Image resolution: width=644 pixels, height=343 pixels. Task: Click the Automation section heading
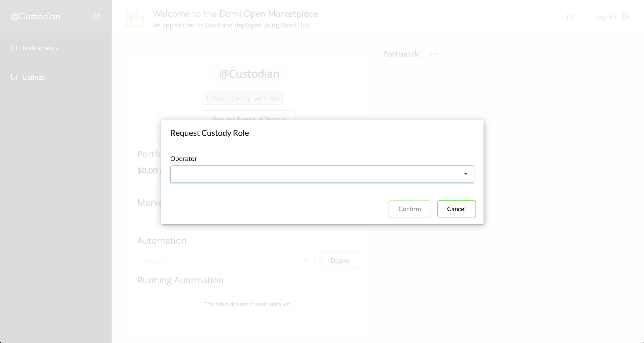coord(162,241)
